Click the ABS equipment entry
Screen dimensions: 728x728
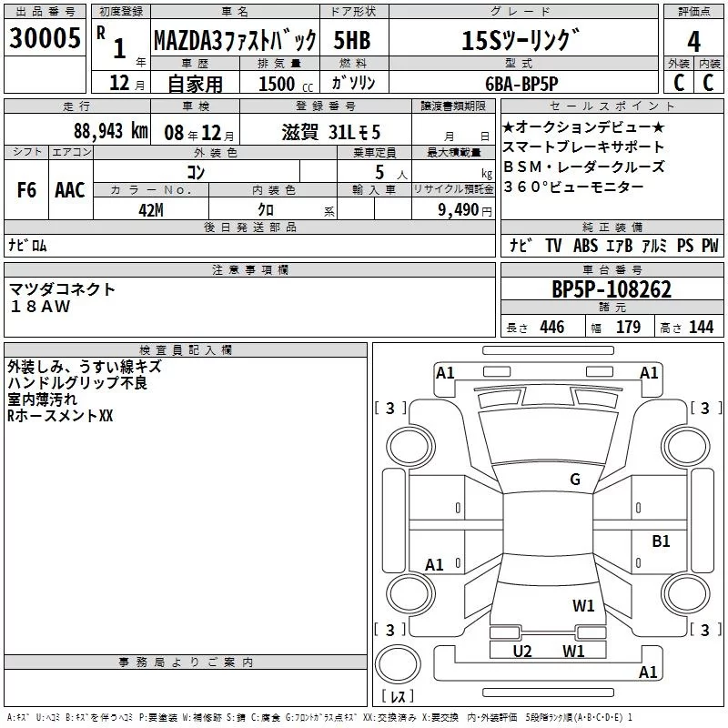(x=585, y=245)
